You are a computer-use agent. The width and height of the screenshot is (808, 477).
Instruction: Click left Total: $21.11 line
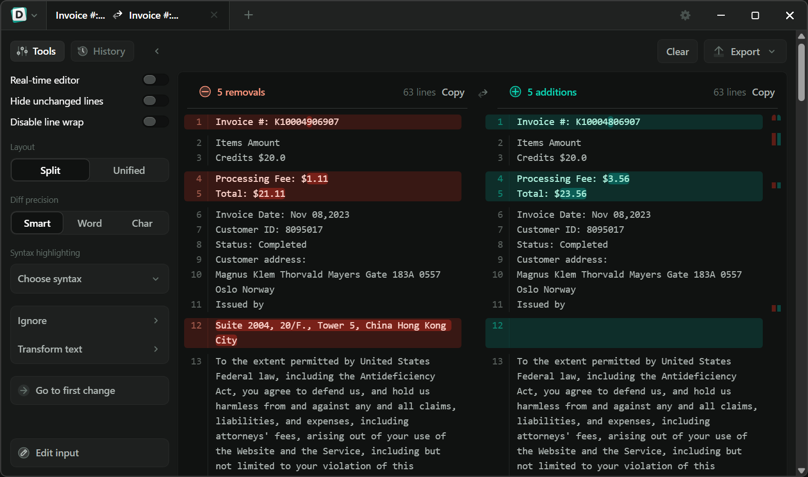323,194
